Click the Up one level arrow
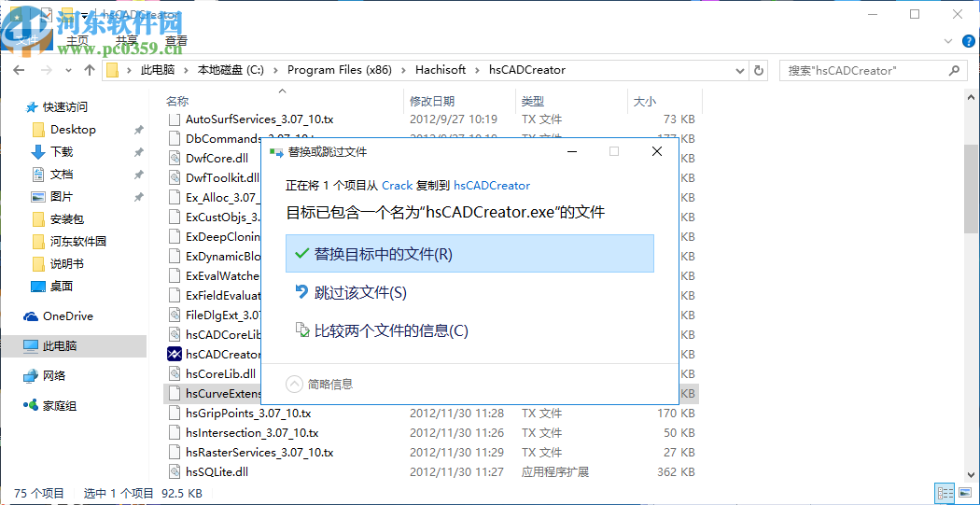Image resolution: width=980 pixels, height=505 pixels. click(90, 70)
